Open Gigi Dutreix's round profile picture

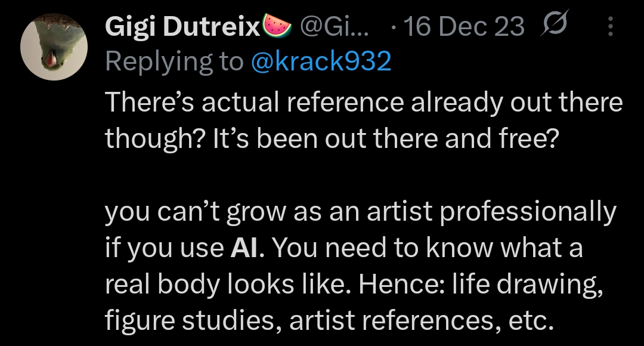(54, 47)
